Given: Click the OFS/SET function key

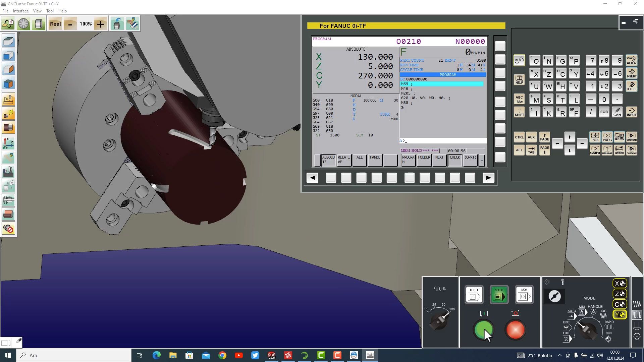Looking at the screenshot, I should pos(620,137).
